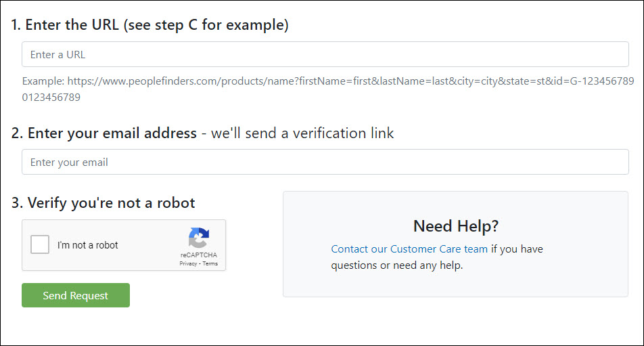
Task: Click the questions or need any help text
Action: coord(396,265)
